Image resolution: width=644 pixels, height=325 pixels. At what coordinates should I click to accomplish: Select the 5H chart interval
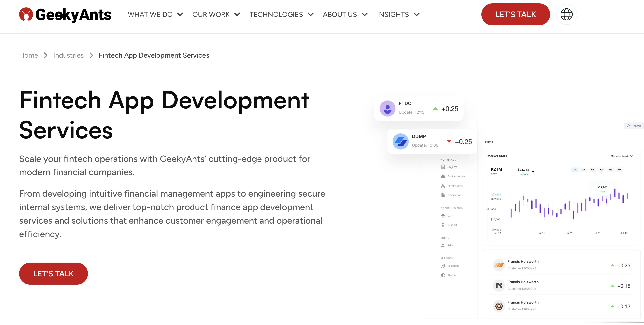(x=592, y=170)
